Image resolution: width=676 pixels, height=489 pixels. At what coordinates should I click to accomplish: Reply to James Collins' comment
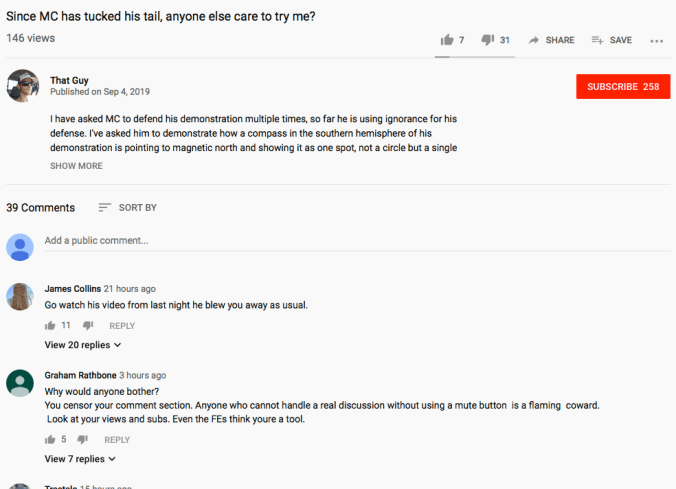[x=122, y=326]
